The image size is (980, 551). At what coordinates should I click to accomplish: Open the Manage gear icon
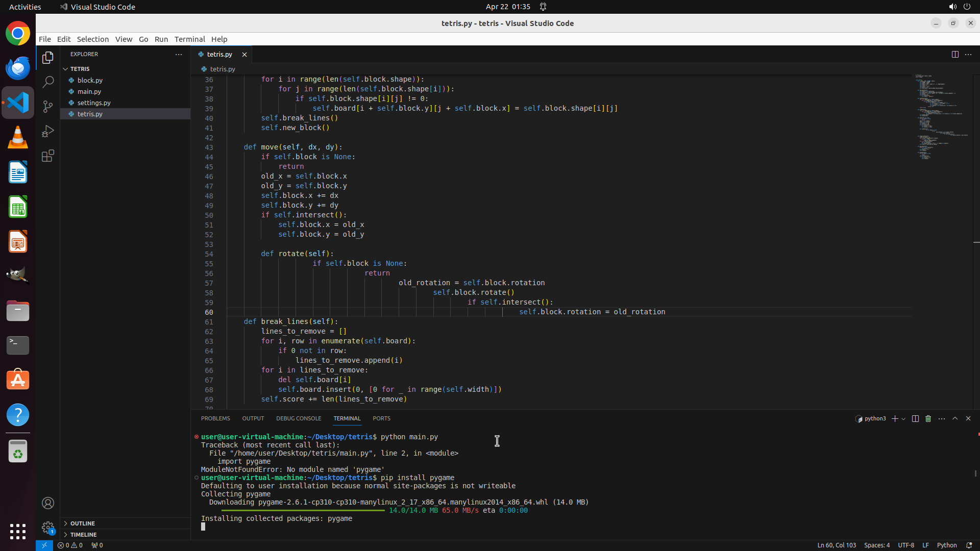click(48, 528)
